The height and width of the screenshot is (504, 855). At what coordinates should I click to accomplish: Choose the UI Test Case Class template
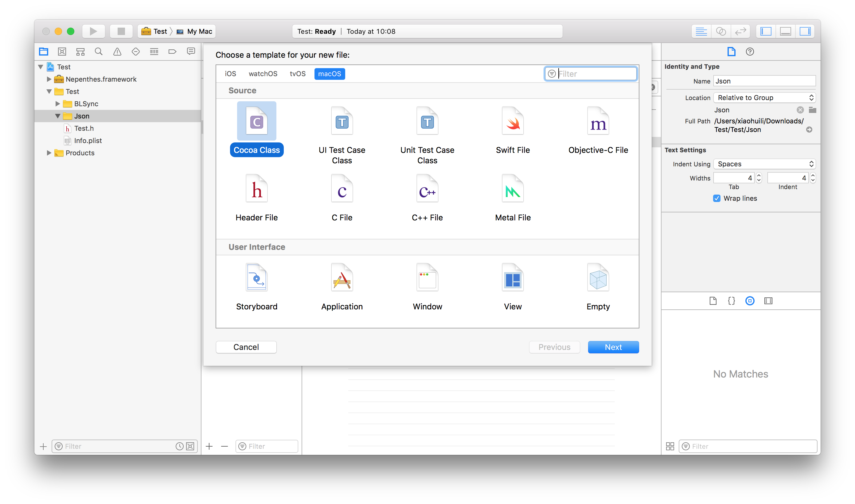[342, 135]
